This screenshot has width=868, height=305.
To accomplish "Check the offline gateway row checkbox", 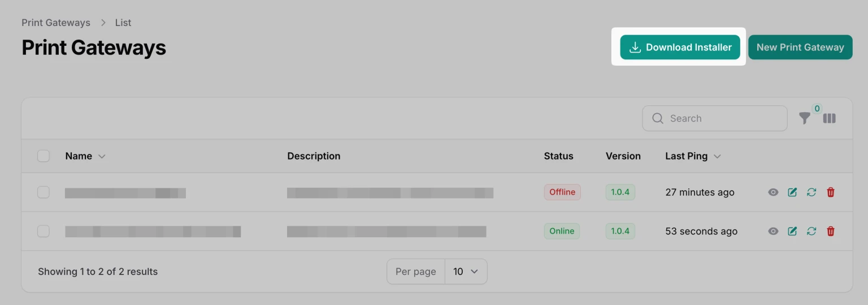I will pos(44,192).
